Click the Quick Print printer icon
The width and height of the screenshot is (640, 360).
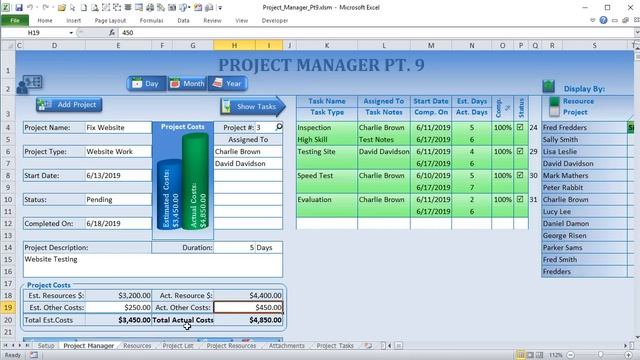[150, 7]
